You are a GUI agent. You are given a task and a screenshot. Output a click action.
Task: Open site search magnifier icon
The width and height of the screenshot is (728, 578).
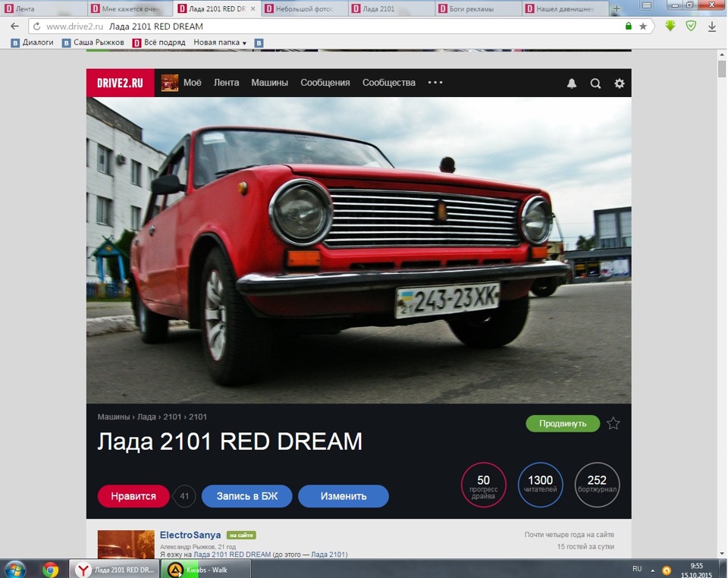click(x=595, y=83)
